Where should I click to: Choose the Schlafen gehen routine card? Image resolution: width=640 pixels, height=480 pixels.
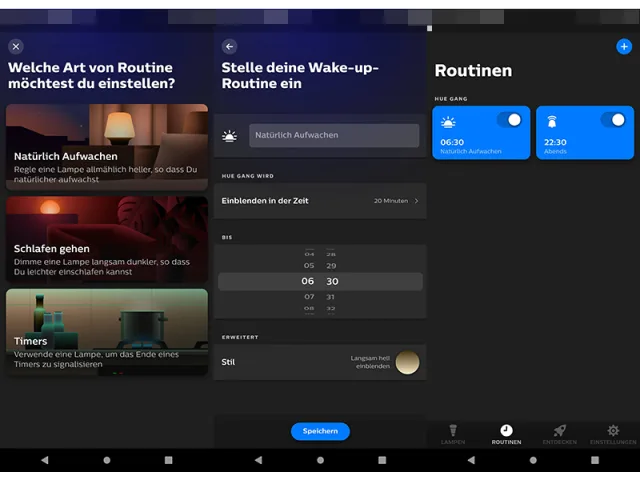point(107,239)
